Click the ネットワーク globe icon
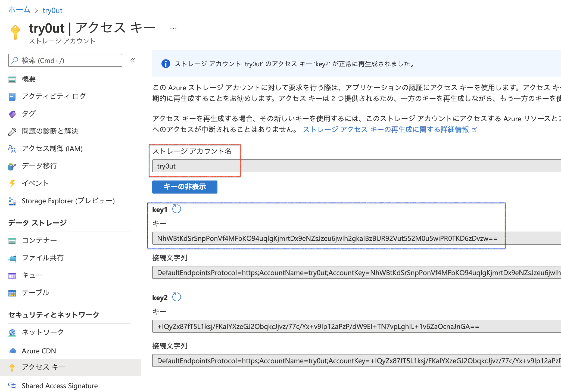This screenshot has width=561, height=392. (x=12, y=333)
